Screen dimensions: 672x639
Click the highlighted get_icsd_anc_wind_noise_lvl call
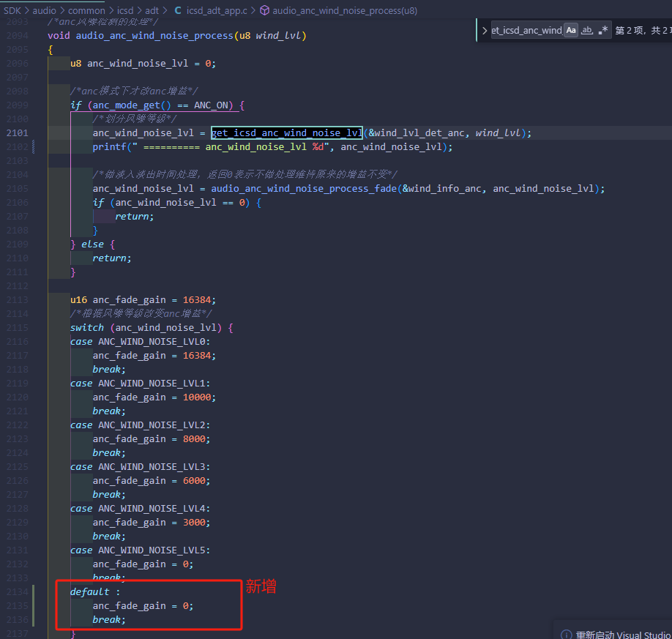coord(287,133)
